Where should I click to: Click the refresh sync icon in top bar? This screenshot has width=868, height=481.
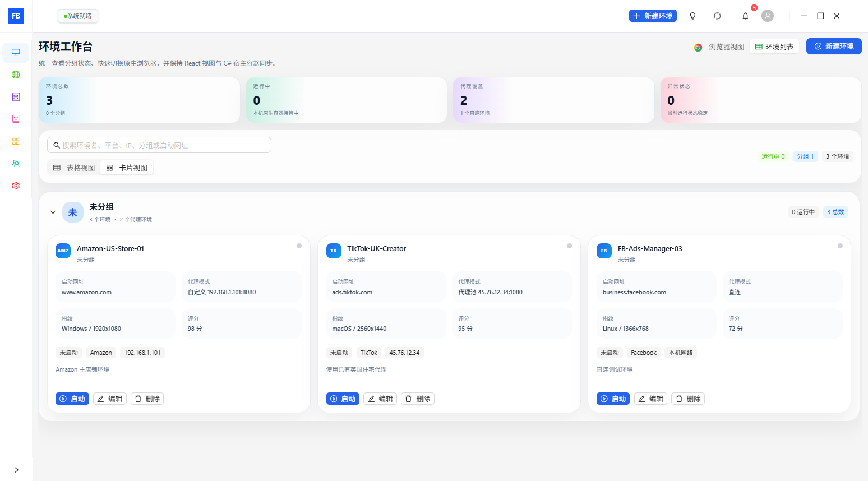click(x=717, y=16)
